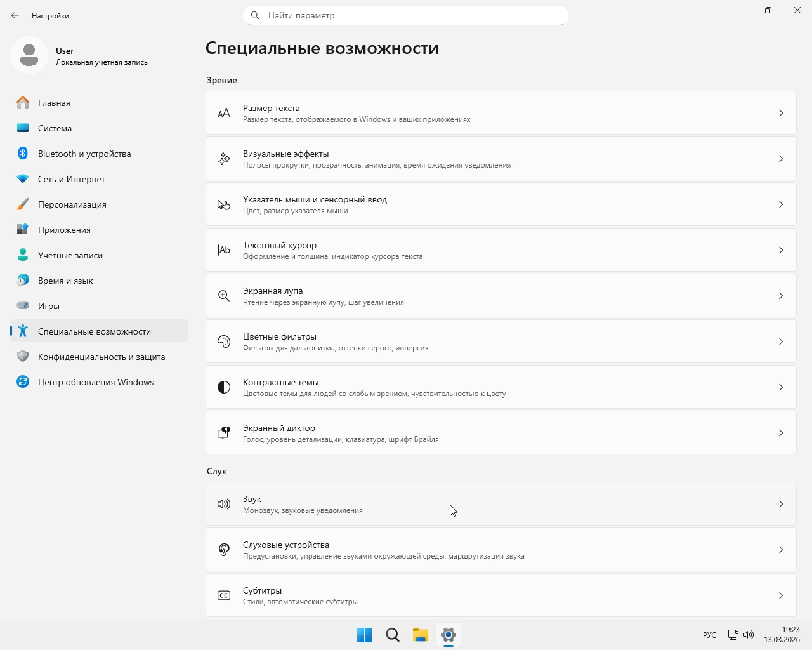Click chevron on Указатель мыши и сенсорный ввод

(781, 204)
